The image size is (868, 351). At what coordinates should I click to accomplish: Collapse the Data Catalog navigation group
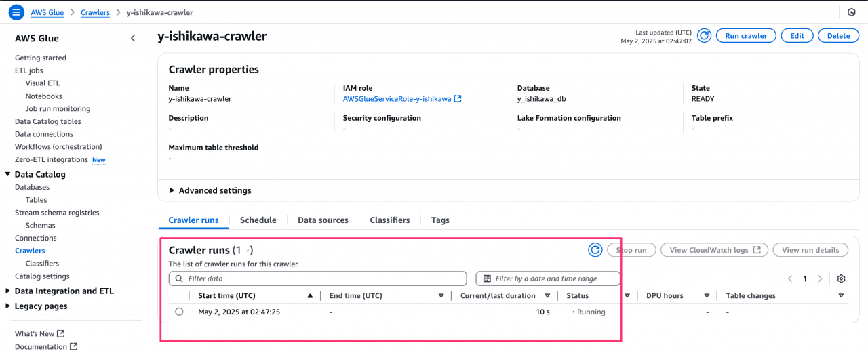pyautogui.click(x=7, y=174)
